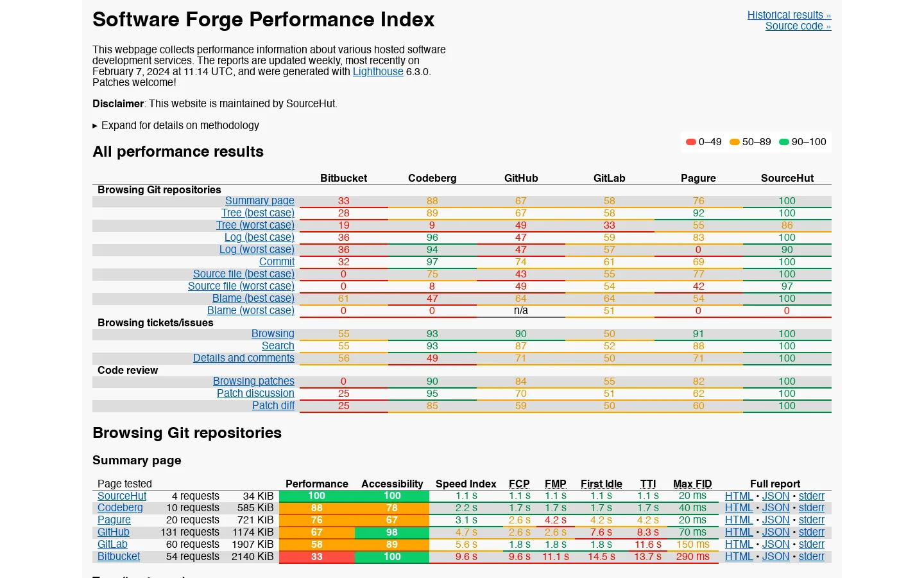924x578 pixels.
Task: Open Source file (best case) link
Action: [243, 274]
